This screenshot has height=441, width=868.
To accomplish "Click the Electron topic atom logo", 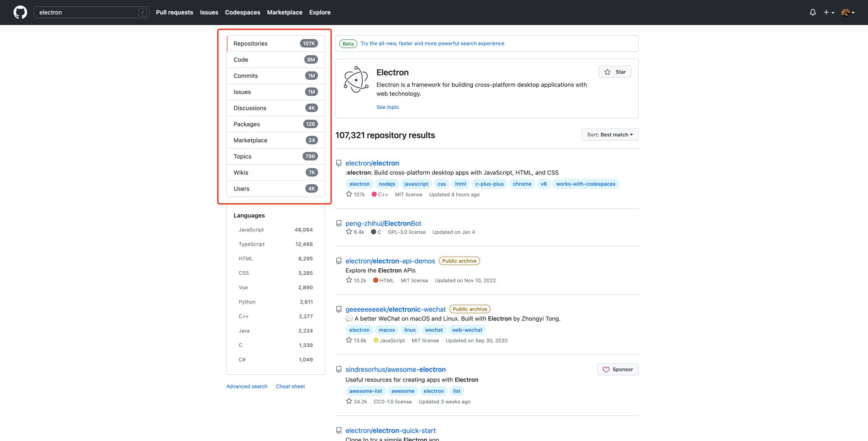I will pos(356,79).
